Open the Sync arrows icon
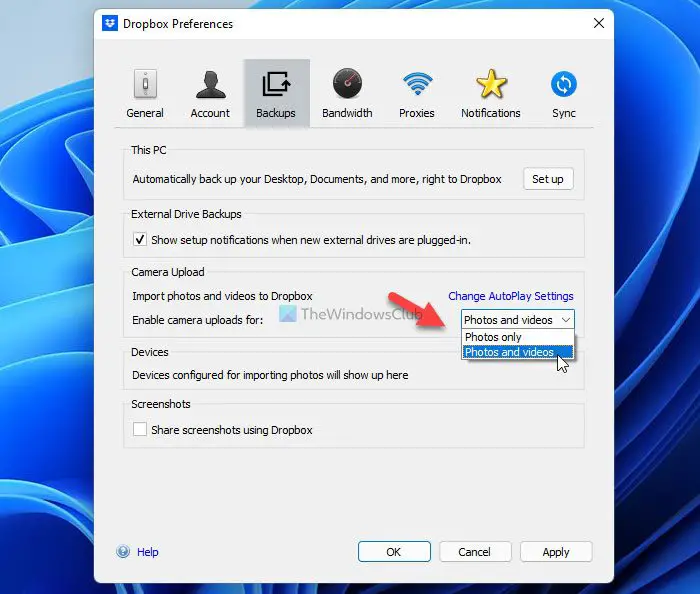The image size is (700, 594). tap(564, 84)
